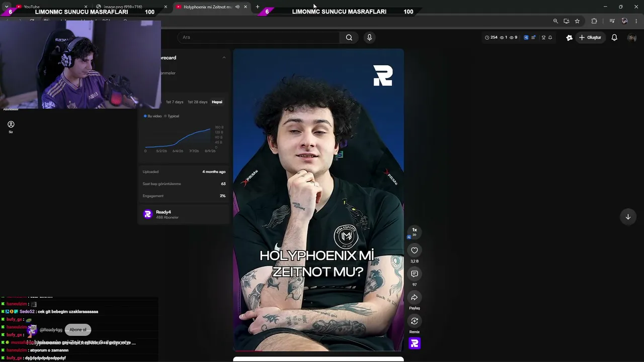
Task: Click the clock icon showing 254
Action: (487, 37)
